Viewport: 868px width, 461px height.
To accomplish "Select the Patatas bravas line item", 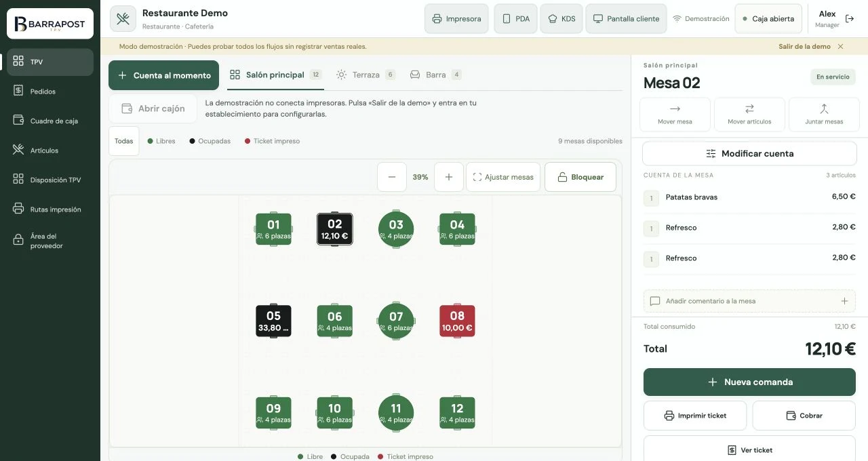I will click(749, 197).
